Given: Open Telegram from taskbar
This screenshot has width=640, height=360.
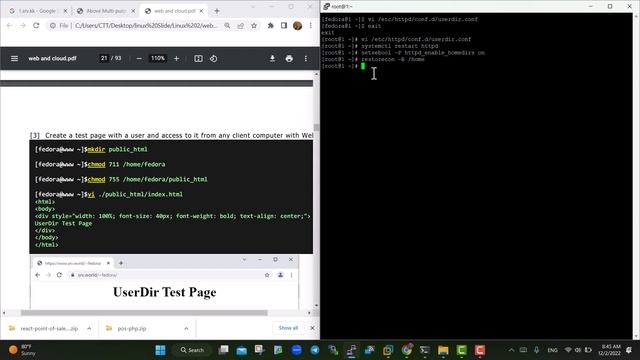Looking at the screenshot, I should click(x=315, y=350).
